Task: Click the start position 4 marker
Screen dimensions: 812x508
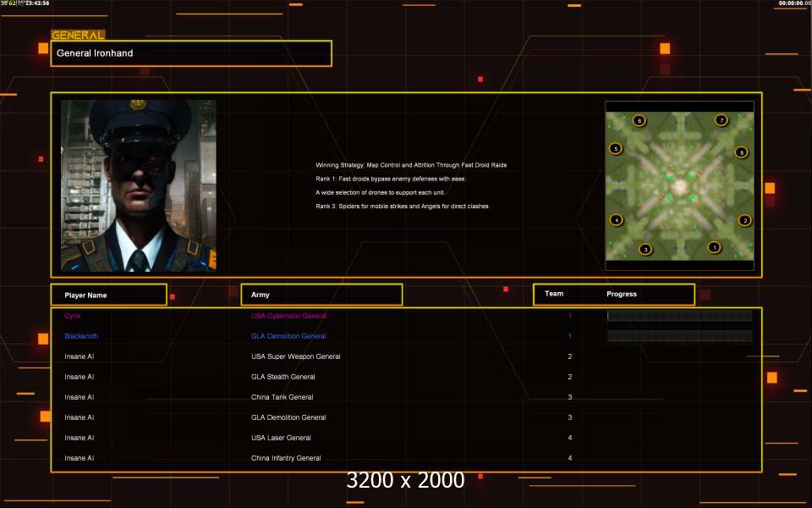Action: click(617, 220)
